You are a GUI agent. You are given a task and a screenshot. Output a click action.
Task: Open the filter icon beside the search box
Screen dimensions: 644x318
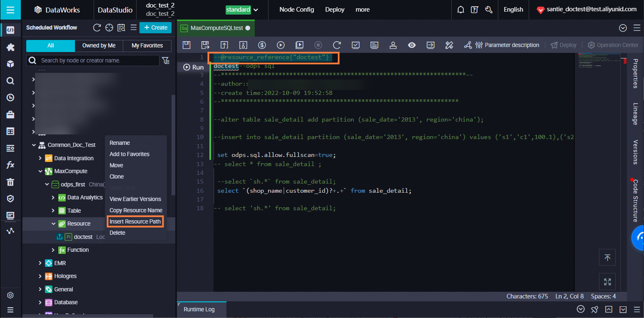click(x=166, y=61)
